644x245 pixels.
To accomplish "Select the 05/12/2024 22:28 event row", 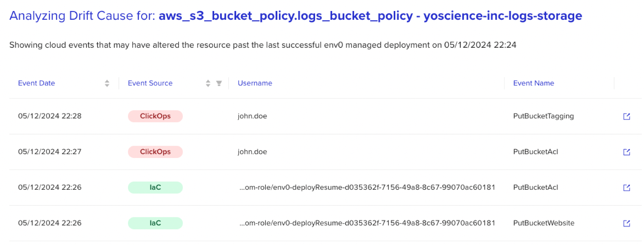I will click(325, 116).
